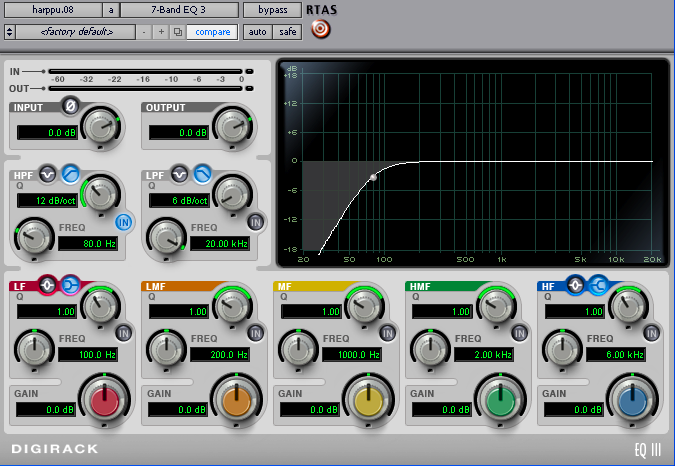
Task: Click the LPF 6 dB/oct slope field
Action: [x=179, y=201]
